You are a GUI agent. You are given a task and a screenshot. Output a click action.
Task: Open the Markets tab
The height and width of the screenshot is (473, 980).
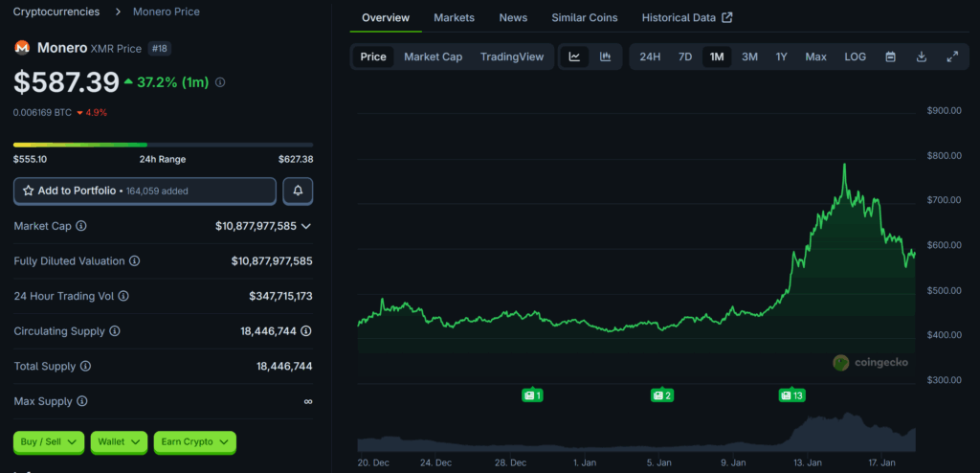tap(454, 17)
